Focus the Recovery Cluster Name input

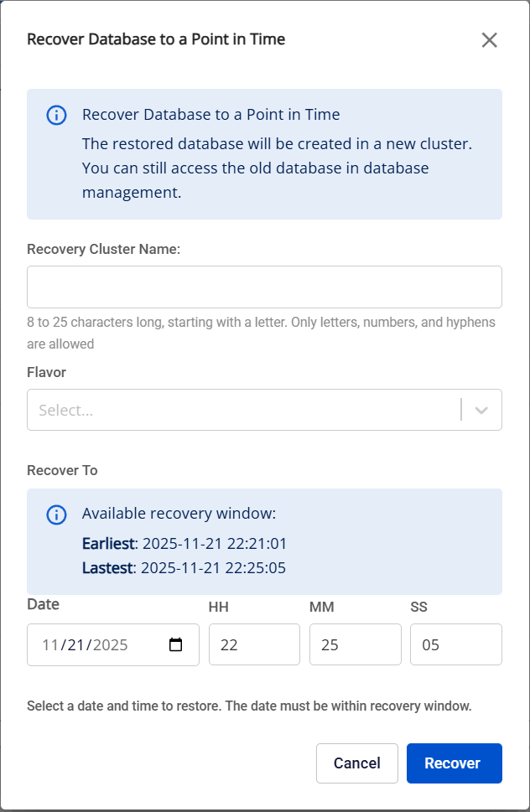coord(264,287)
